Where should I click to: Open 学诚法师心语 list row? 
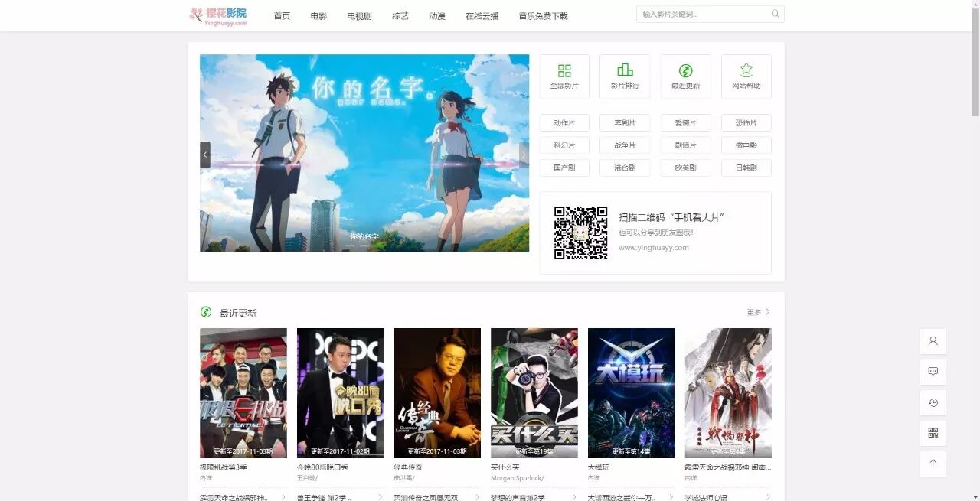[x=728, y=497]
